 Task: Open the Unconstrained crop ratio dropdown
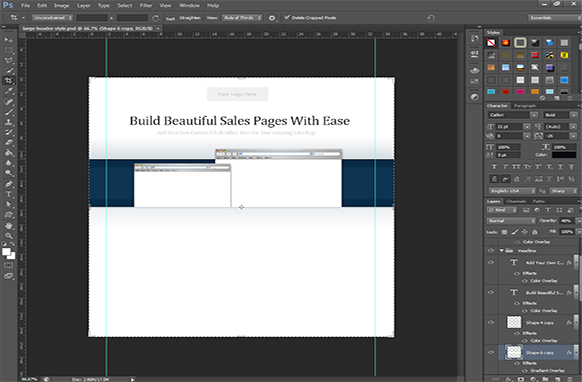pos(52,18)
